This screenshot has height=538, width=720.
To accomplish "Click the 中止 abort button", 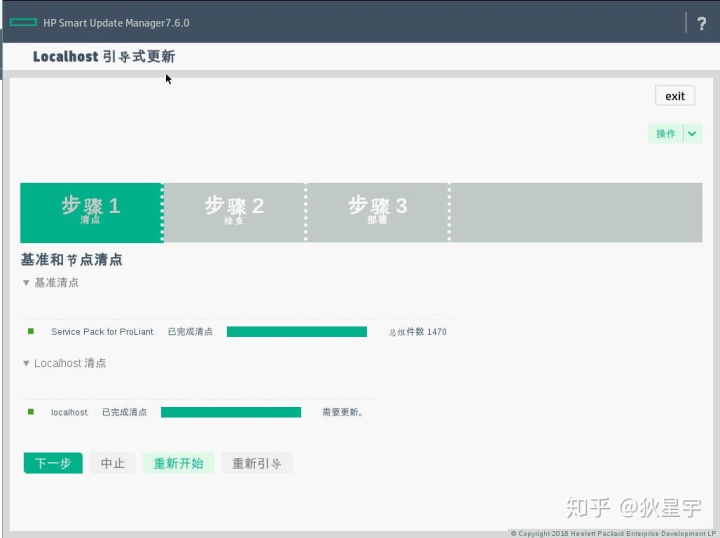I will pos(112,463).
